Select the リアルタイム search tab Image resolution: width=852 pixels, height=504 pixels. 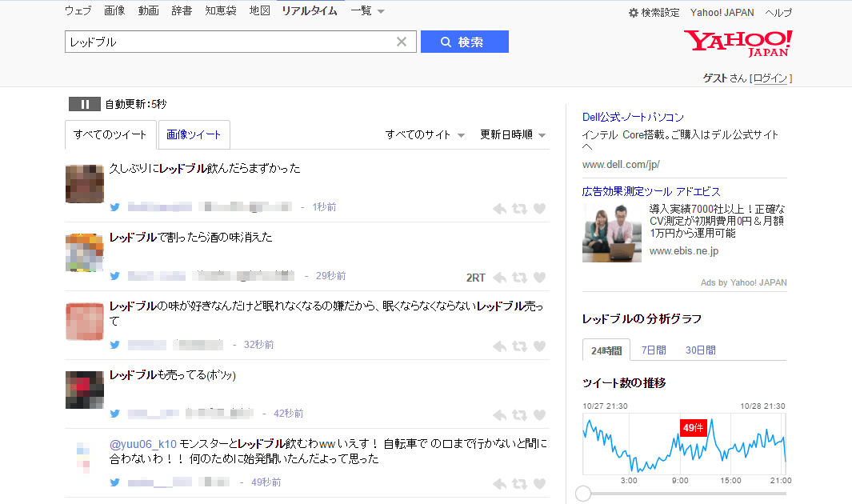(x=310, y=11)
